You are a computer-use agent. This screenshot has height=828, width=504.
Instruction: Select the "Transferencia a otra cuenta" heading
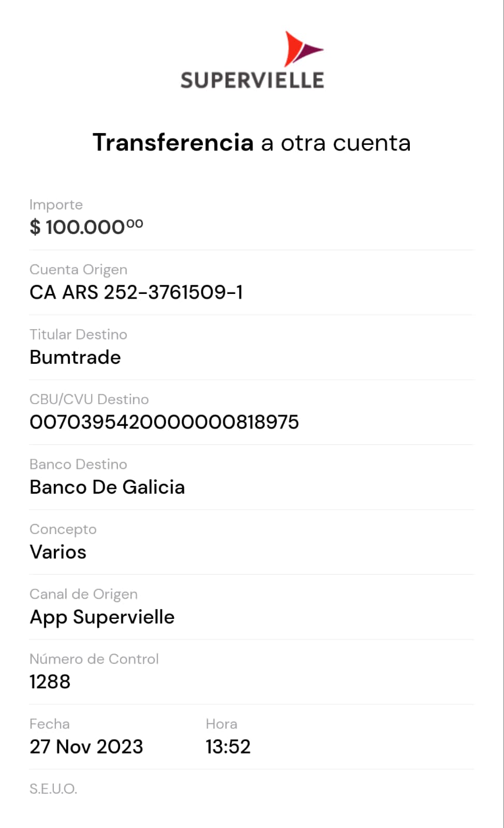[x=251, y=143]
